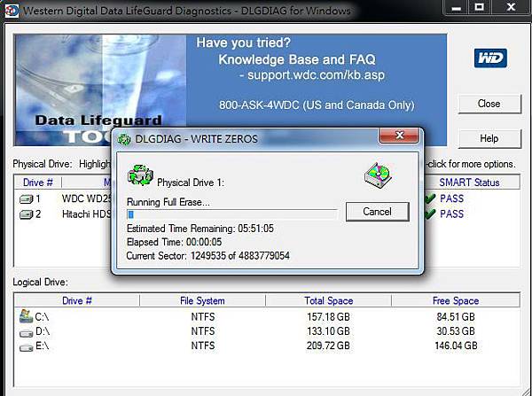Click the Close button in main window
Viewport: 532px width, 396px height.
pos(489,104)
